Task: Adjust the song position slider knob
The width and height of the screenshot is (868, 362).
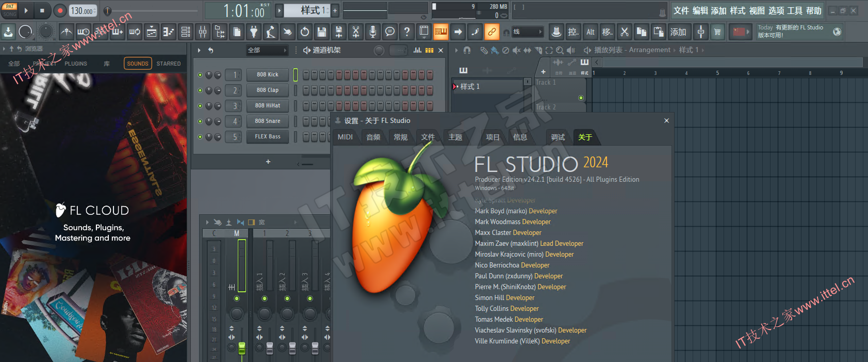Action: pyautogui.click(x=108, y=11)
